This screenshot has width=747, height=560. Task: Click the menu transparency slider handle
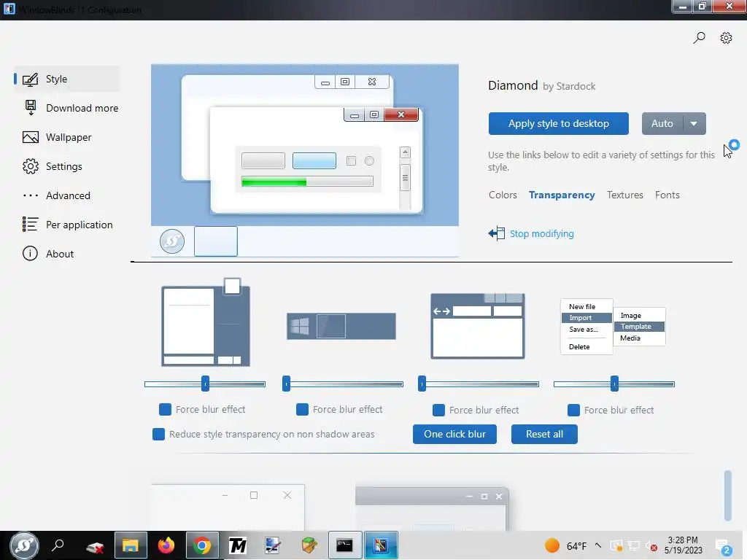(614, 384)
